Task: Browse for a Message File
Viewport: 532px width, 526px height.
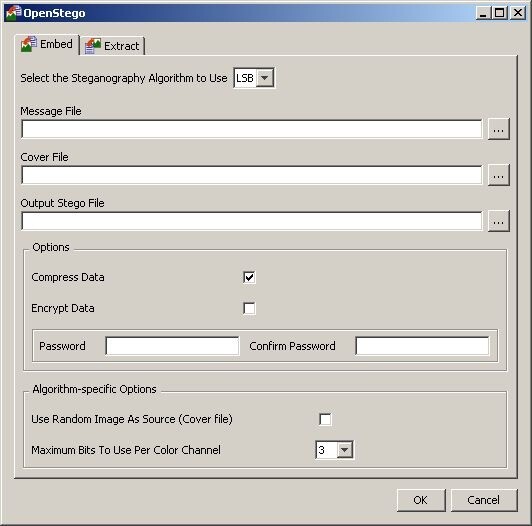Action: click(498, 129)
